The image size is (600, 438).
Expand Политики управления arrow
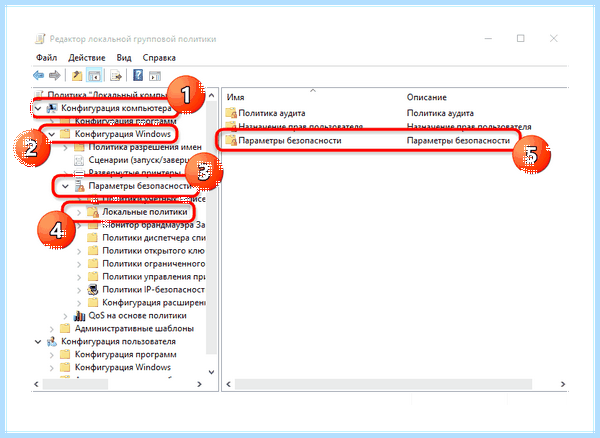click(79, 277)
